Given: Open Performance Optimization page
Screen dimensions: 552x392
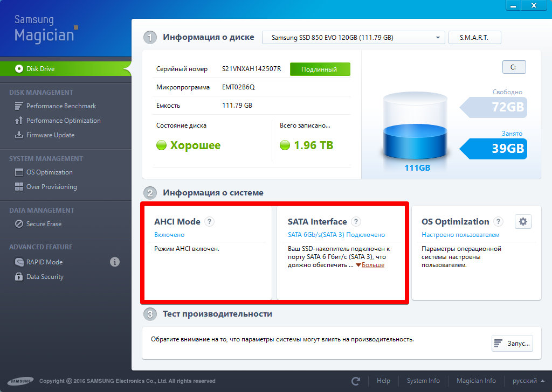Looking at the screenshot, I should 64,121.
